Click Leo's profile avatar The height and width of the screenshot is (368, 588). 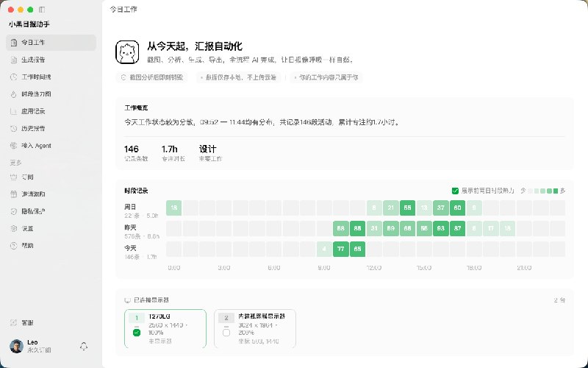[16, 346]
